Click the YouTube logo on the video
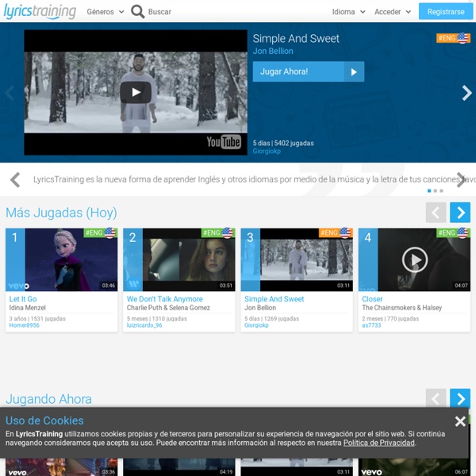Viewport: 476px width, 476px height. pyautogui.click(x=224, y=142)
